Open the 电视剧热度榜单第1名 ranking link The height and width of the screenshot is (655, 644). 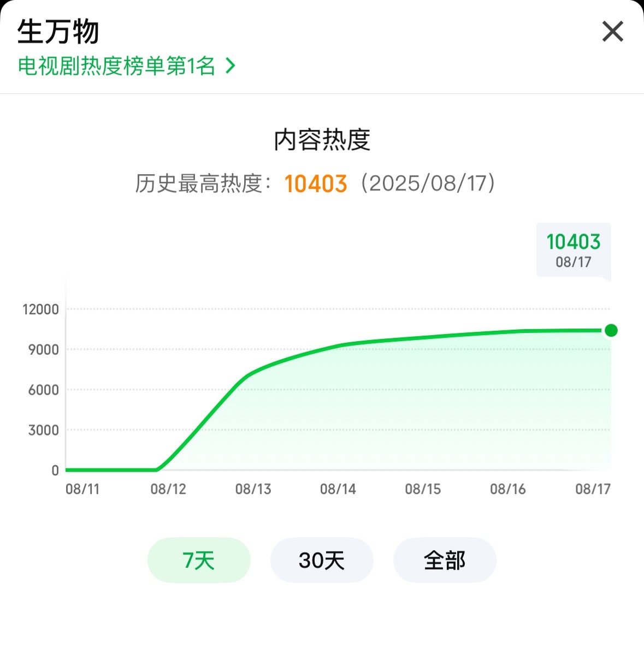pyautogui.click(x=127, y=66)
